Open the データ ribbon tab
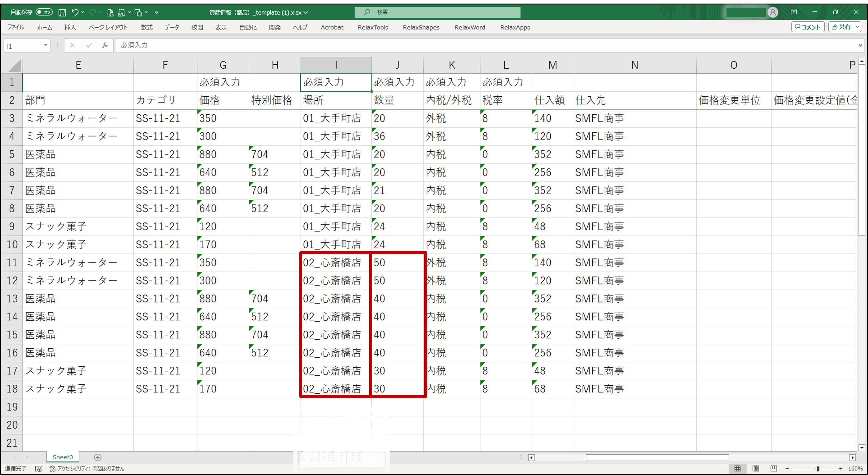This screenshot has width=868, height=475. (171, 27)
